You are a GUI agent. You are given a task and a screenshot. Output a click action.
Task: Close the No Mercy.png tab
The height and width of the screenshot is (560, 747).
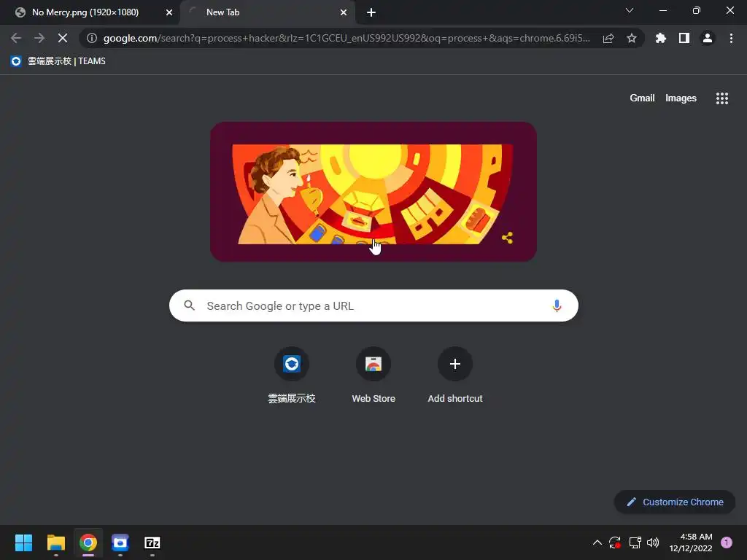coord(169,12)
